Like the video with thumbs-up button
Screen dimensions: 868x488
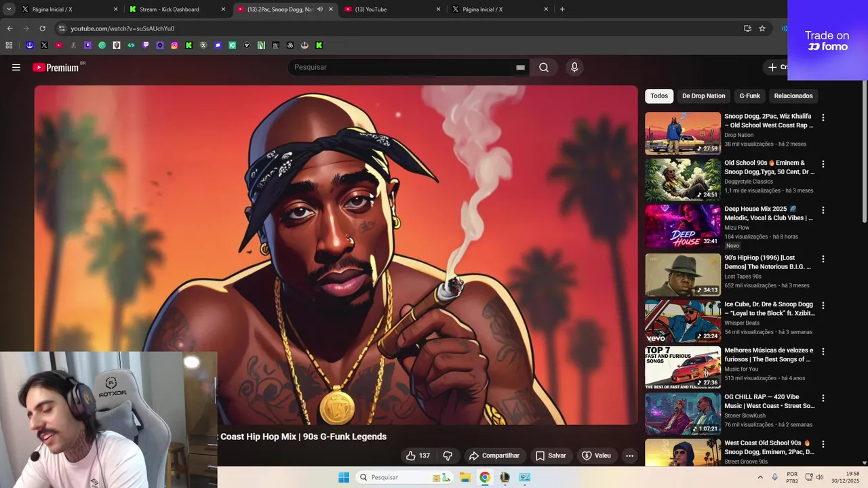pyautogui.click(x=418, y=455)
